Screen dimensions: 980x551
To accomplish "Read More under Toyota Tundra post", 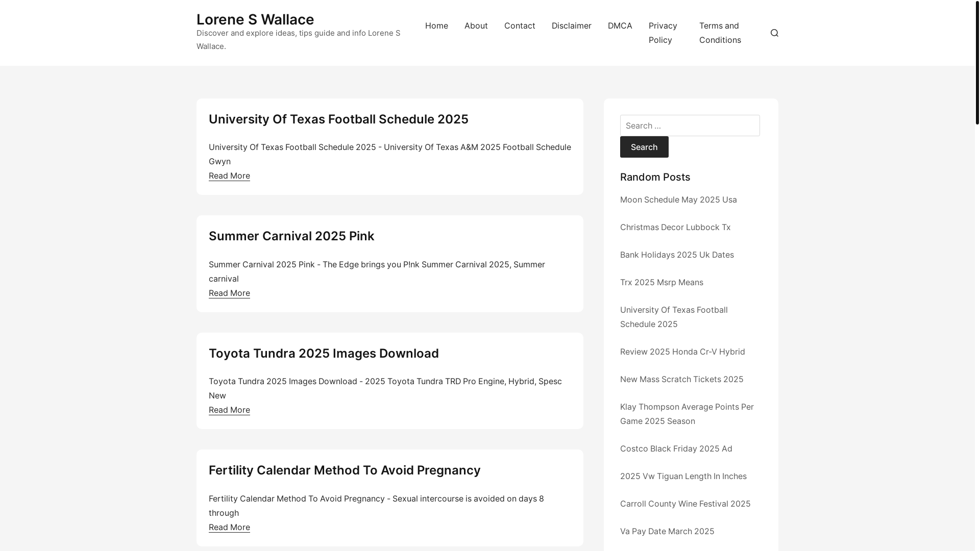I will (229, 410).
